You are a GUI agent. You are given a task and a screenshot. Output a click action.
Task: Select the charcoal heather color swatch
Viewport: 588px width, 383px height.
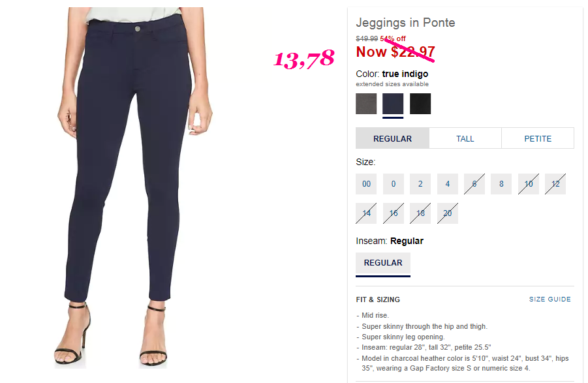pos(366,104)
